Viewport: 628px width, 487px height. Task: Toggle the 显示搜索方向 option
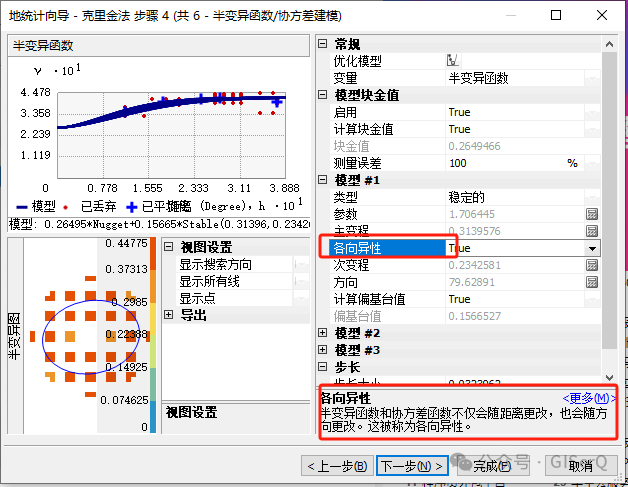point(302,265)
